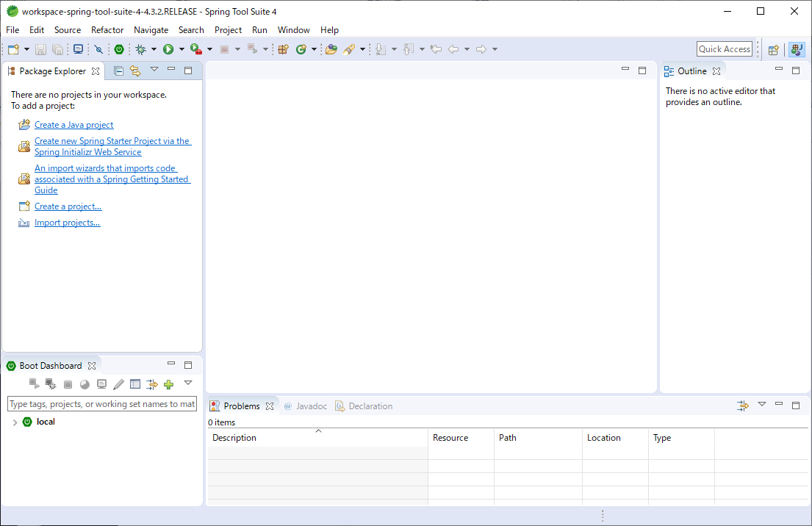Click the Boot Dashboard stop square icon
Screen dimensions: 812x526
68,384
